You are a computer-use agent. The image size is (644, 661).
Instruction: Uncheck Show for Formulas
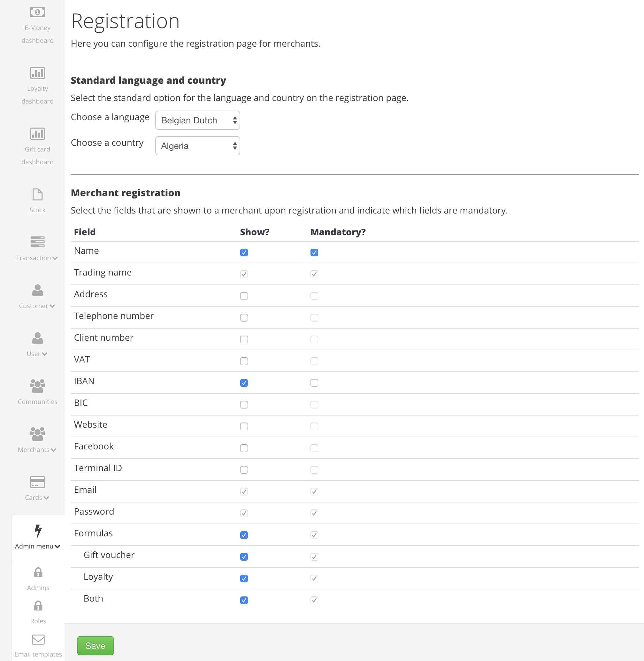click(244, 535)
